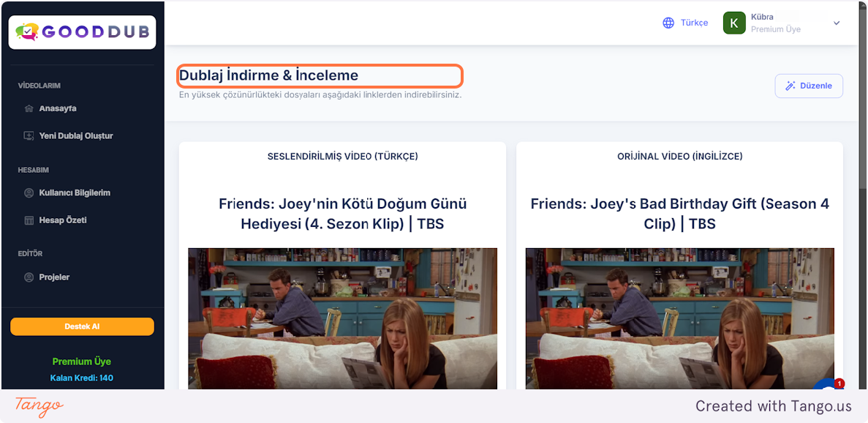Click the Kalan Kredi: 140 text
Viewport: 868px width, 423px height.
coord(82,378)
